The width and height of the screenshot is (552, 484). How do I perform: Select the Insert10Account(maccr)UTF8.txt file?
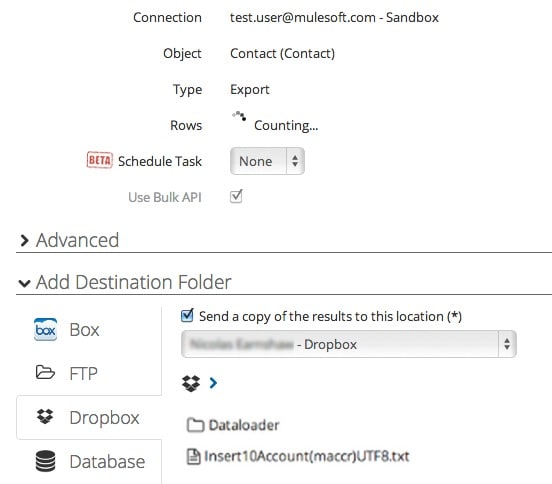307,457
